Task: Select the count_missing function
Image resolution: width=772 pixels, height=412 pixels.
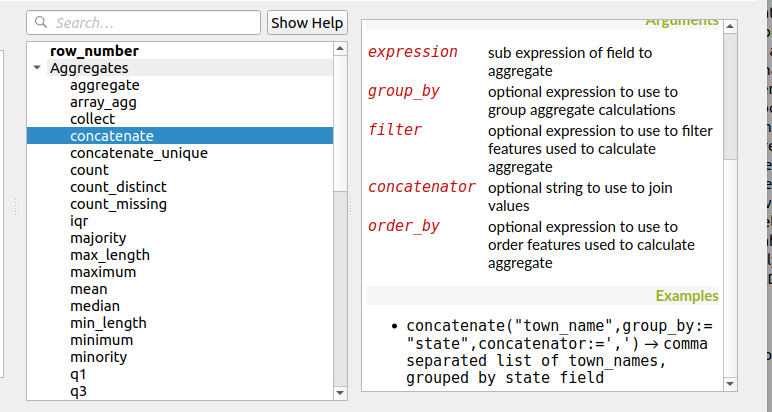Action: pos(118,204)
